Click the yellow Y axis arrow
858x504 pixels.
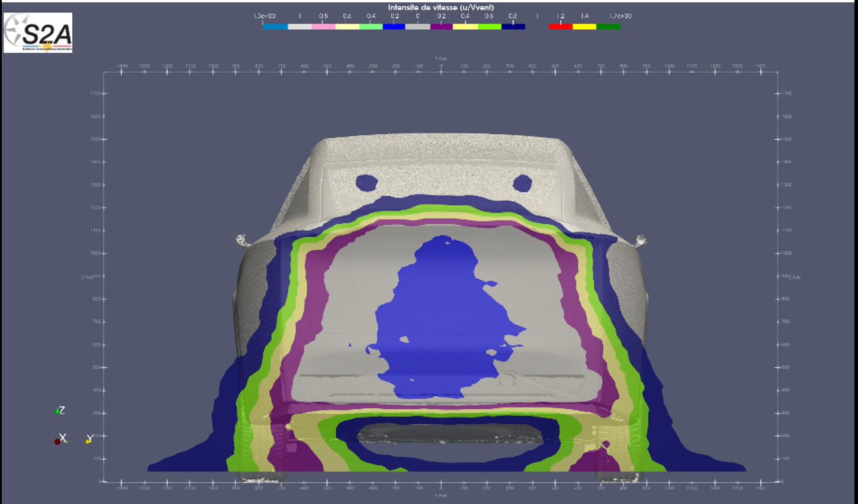tap(89, 440)
